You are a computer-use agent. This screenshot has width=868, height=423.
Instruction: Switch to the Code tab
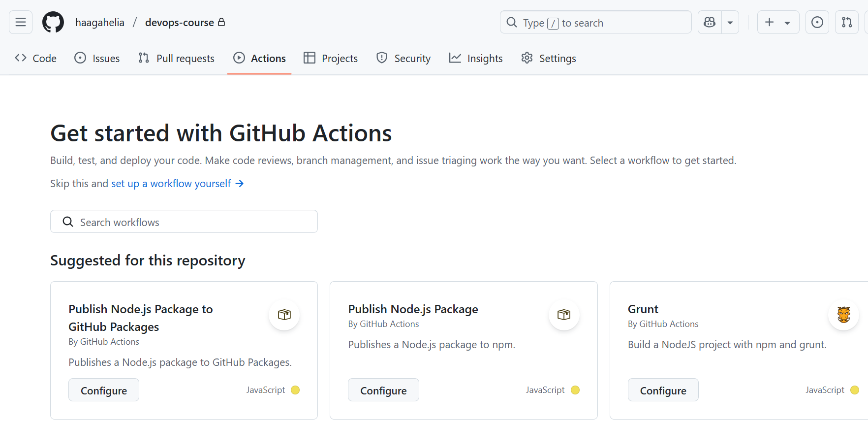(x=36, y=58)
